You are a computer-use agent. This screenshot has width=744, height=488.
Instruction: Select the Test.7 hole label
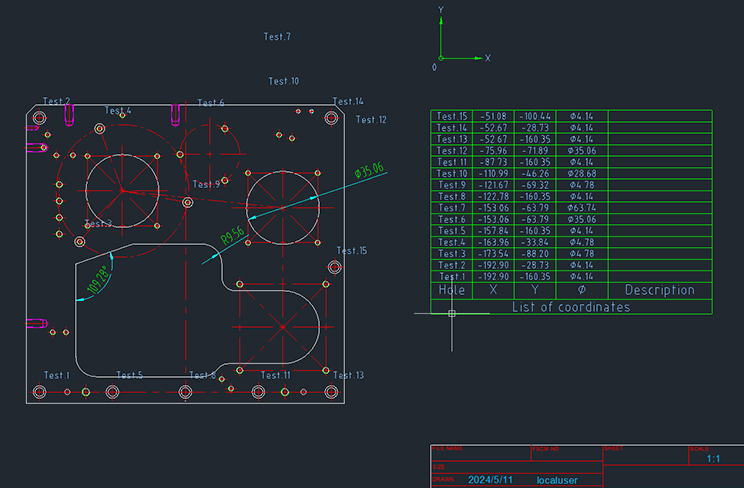pos(277,37)
